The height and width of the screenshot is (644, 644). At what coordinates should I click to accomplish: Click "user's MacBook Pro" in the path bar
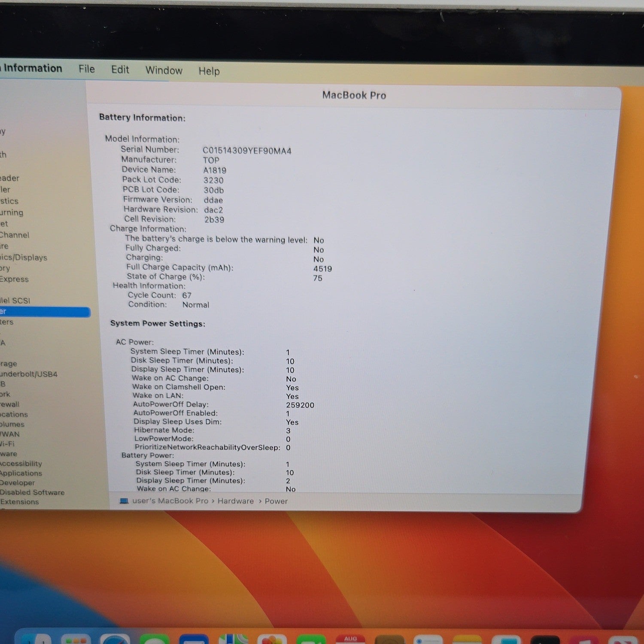[170, 501]
